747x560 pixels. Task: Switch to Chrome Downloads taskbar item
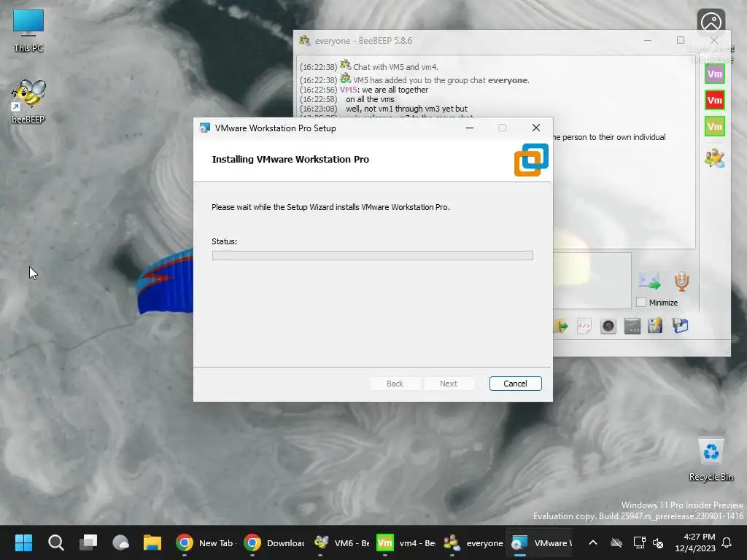click(x=274, y=542)
